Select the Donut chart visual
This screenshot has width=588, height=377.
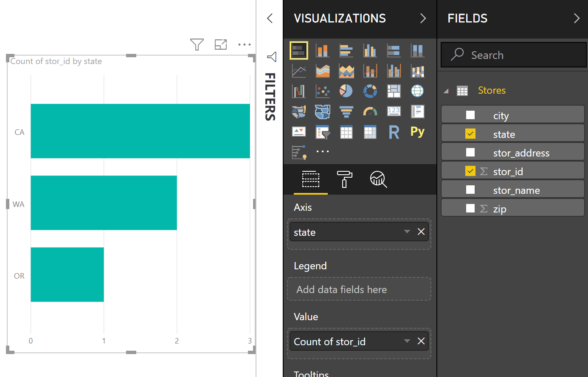click(370, 91)
